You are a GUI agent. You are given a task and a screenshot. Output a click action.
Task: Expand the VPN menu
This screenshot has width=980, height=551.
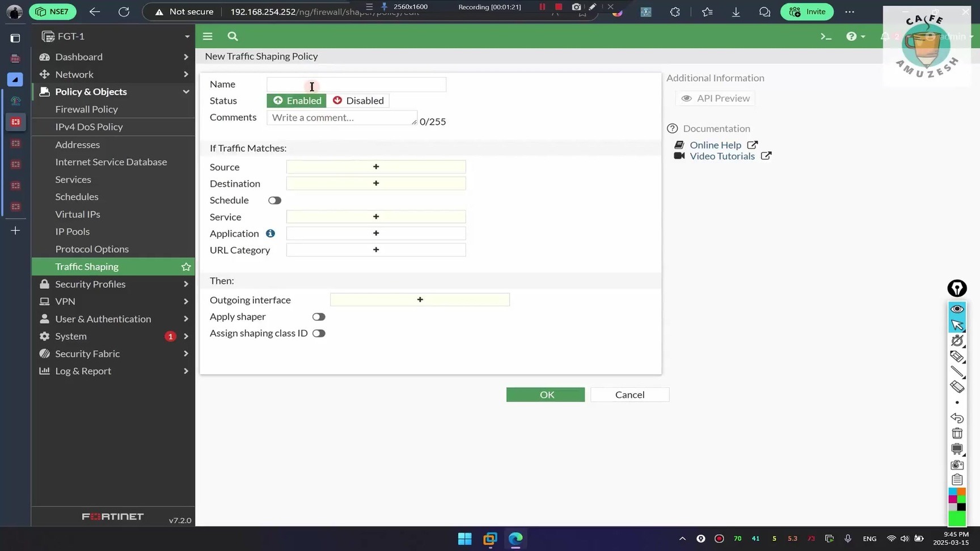pyautogui.click(x=113, y=302)
